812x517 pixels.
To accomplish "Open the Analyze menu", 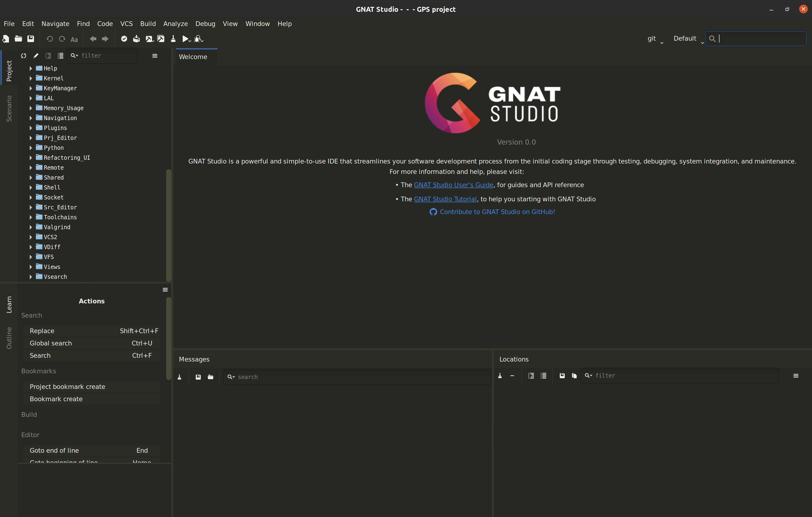I will click(x=175, y=24).
